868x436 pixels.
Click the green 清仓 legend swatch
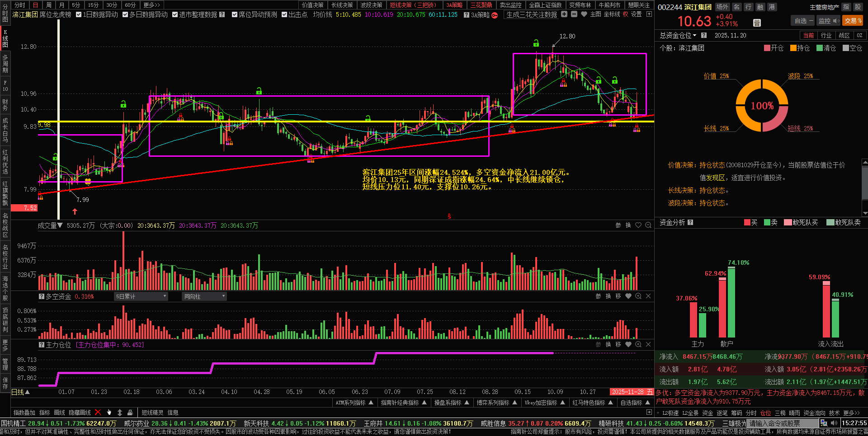819,48
